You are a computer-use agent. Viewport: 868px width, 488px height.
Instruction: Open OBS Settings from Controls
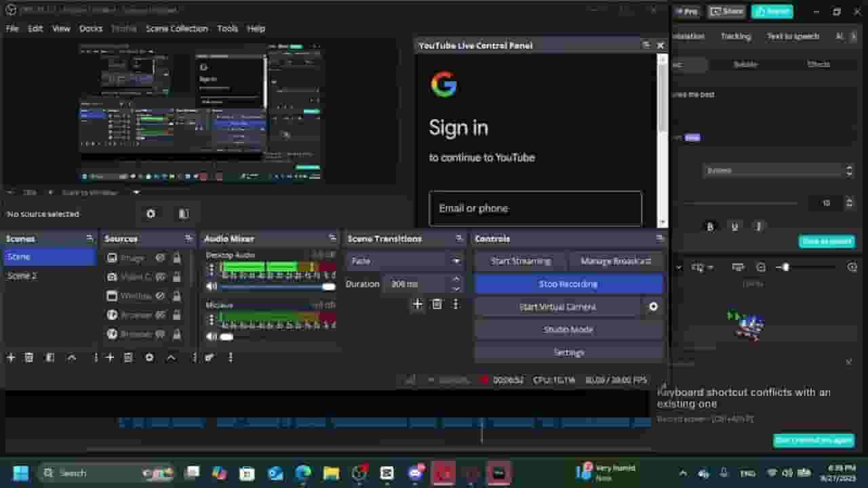pos(568,352)
